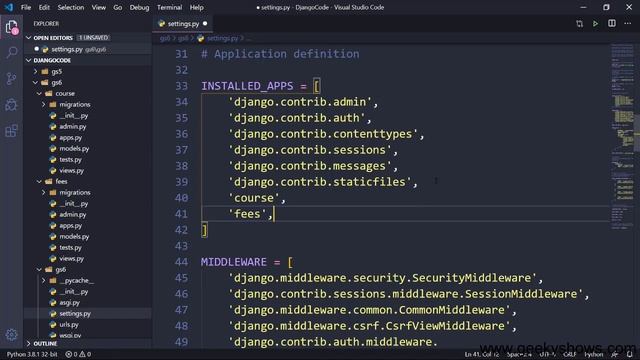Open the editor More Actions ellipsis
640x360 pixels.
[x=628, y=24]
